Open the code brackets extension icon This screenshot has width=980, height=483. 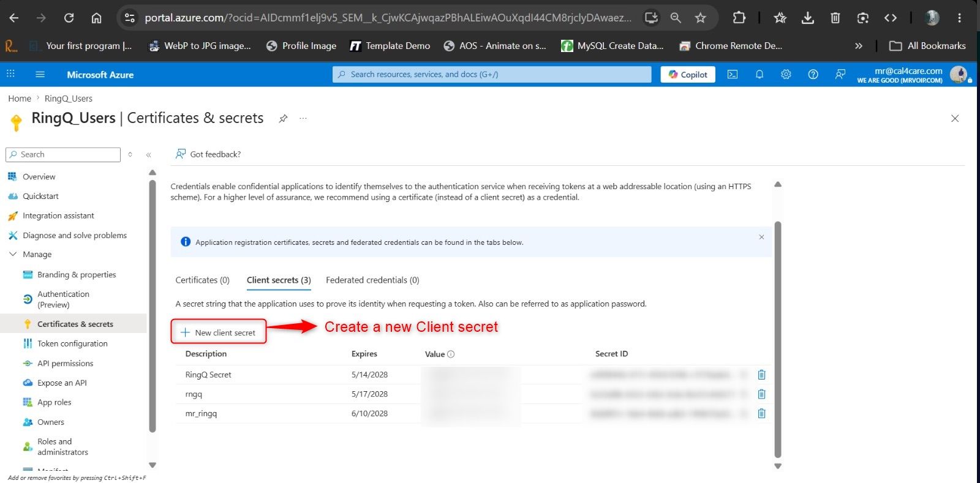tap(891, 18)
